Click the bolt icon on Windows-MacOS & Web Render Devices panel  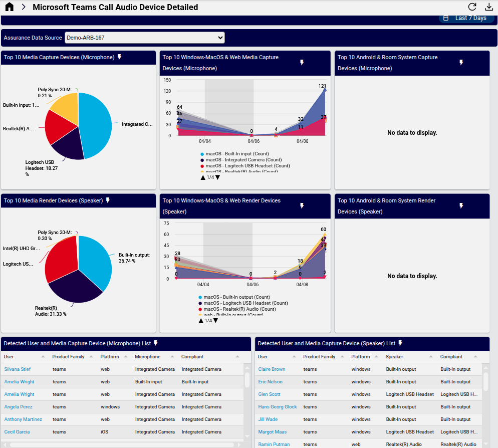302,205
